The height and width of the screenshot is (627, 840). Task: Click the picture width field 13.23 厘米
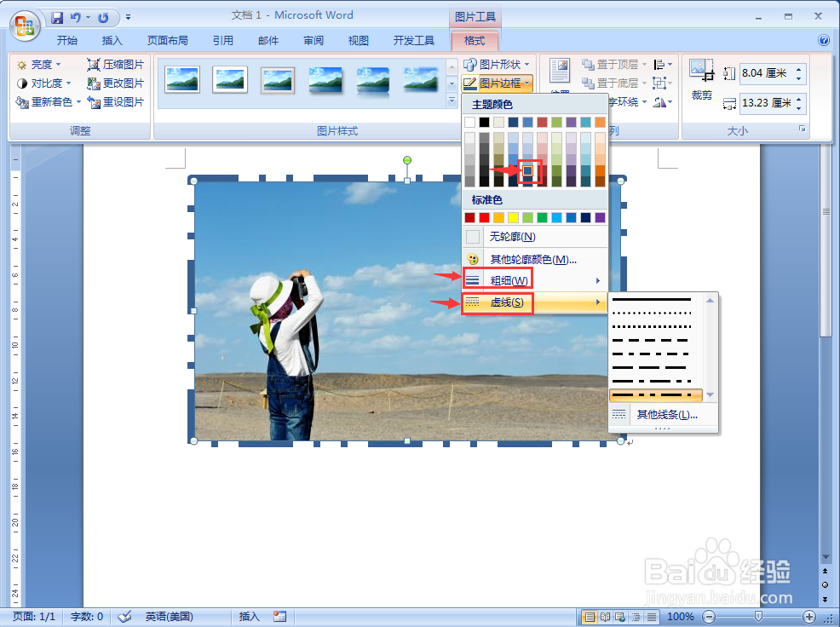pyautogui.click(x=766, y=103)
